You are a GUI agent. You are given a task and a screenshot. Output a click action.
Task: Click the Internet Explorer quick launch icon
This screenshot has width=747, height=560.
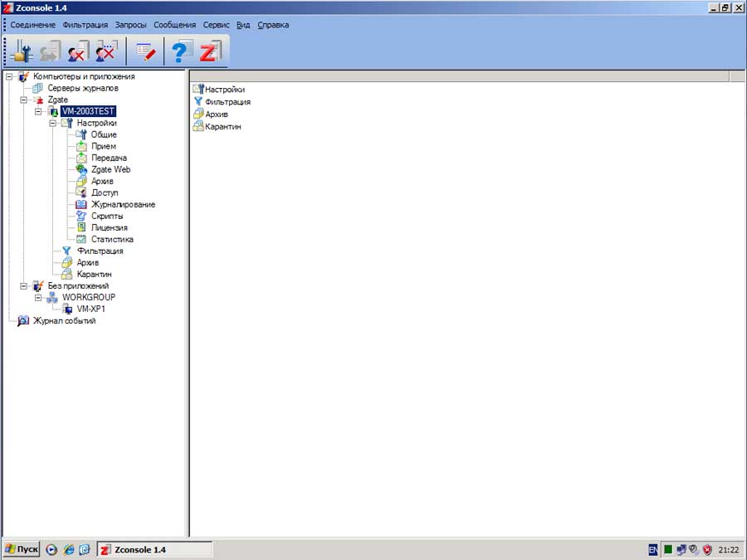[69, 549]
